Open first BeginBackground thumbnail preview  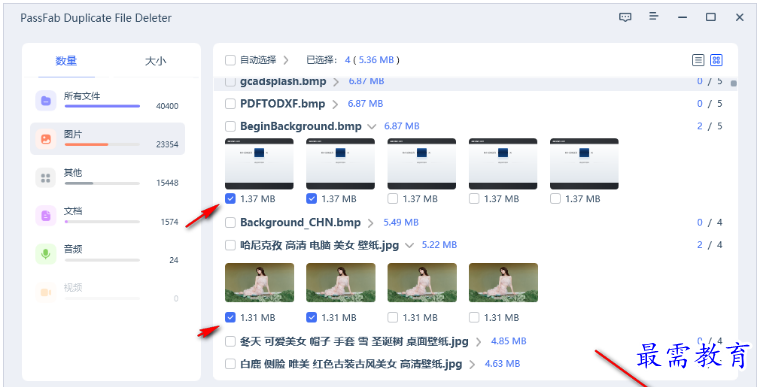(259, 164)
